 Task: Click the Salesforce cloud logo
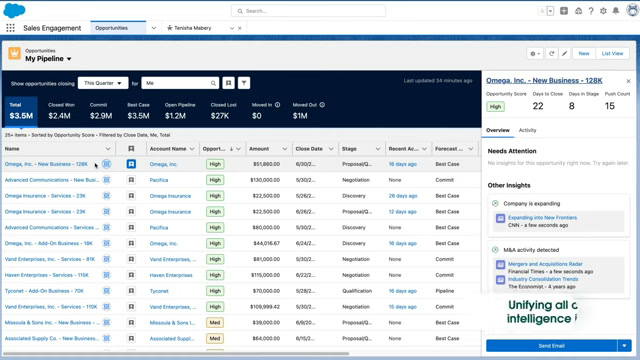(x=14, y=10)
